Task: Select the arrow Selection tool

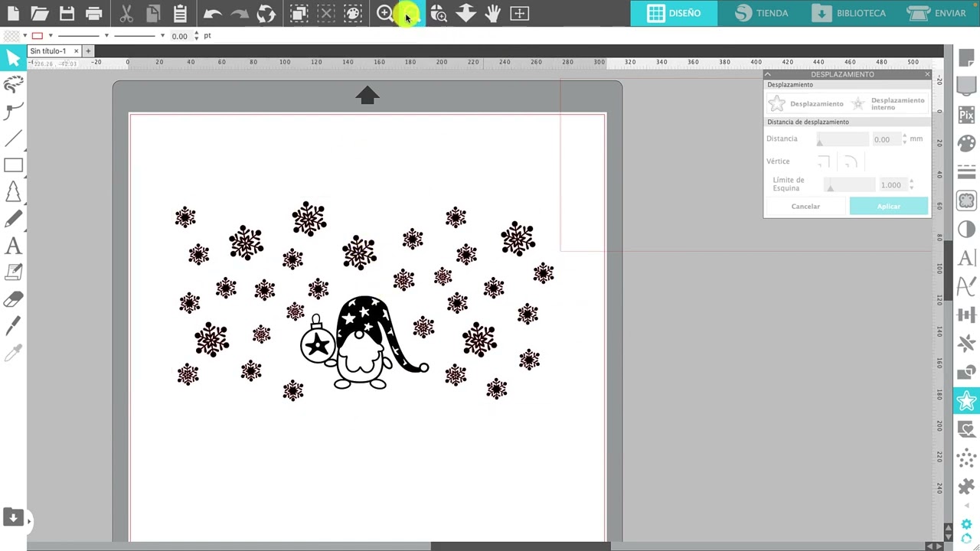Action: pyautogui.click(x=13, y=58)
